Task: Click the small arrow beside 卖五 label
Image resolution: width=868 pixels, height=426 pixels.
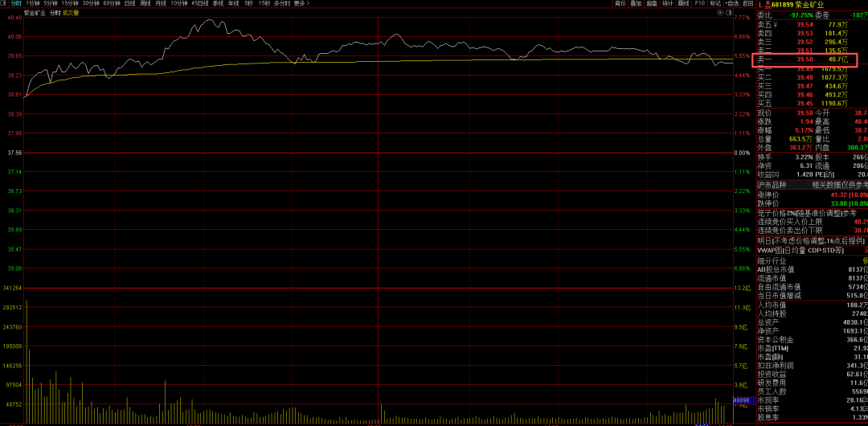Action: point(775,25)
